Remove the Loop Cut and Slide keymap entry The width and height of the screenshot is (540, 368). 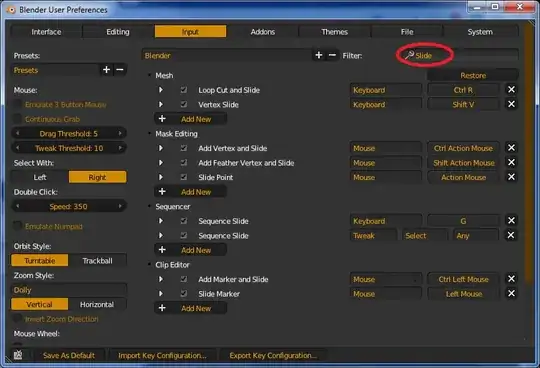pos(511,90)
